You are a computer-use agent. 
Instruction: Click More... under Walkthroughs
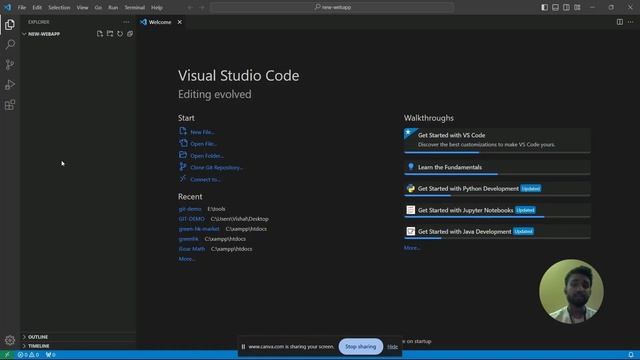pos(412,248)
